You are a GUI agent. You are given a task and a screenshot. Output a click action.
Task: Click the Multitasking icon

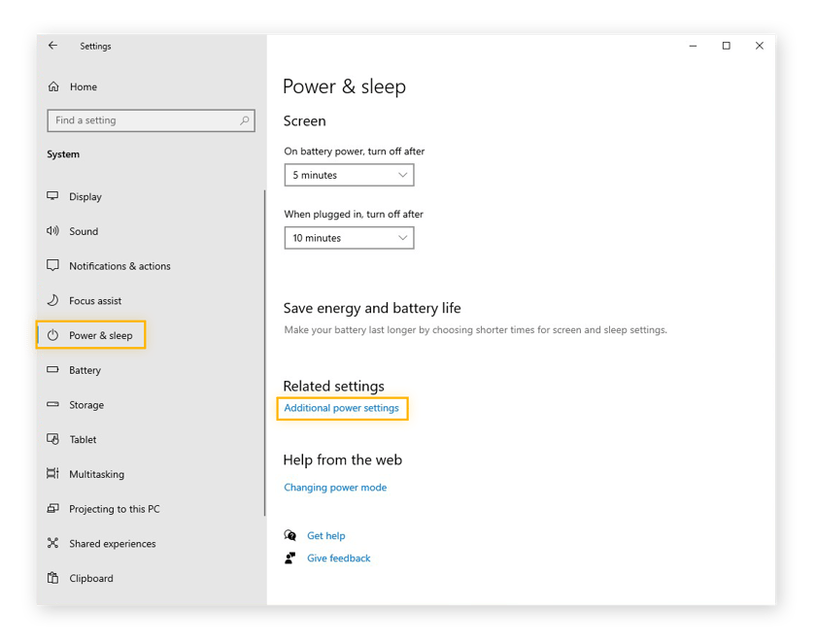pyautogui.click(x=53, y=474)
